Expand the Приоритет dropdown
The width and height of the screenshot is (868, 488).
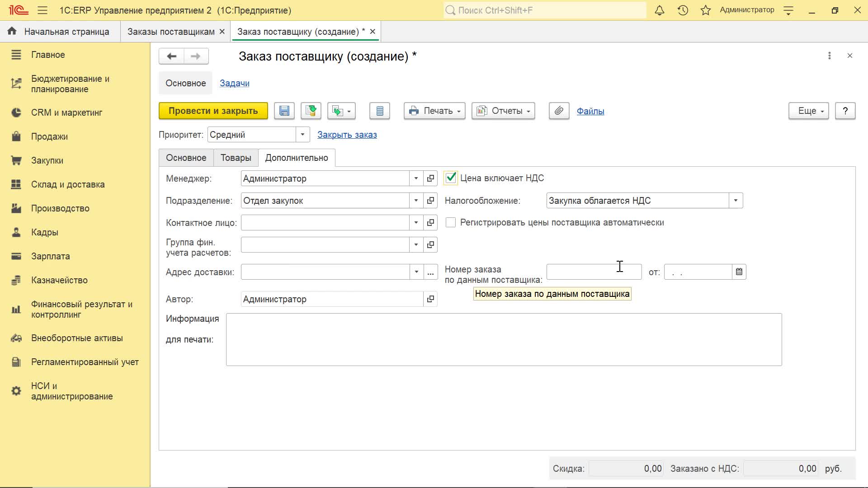pos(302,135)
